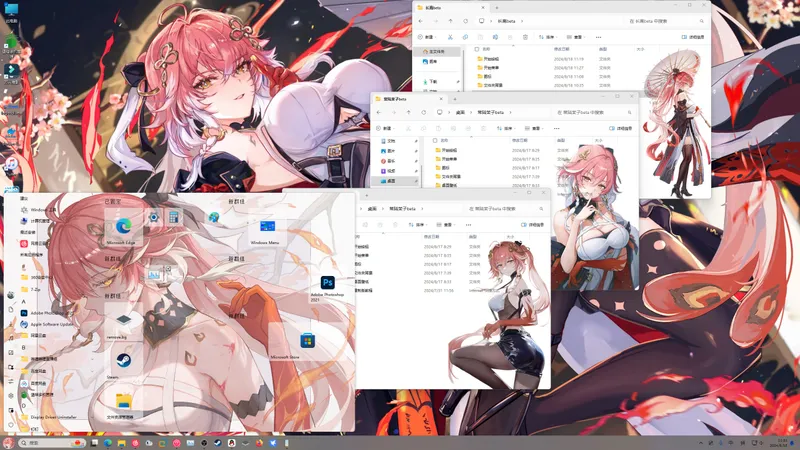Toggle Details pane in lowest Explorer window
The image size is (800, 450).
533,225
